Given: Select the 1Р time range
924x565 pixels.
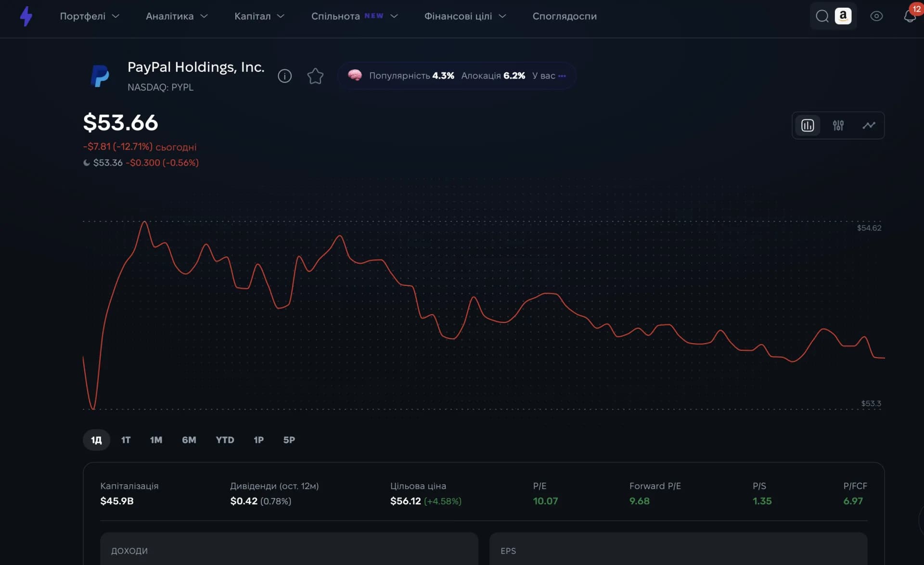Looking at the screenshot, I should tap(258, 440).
